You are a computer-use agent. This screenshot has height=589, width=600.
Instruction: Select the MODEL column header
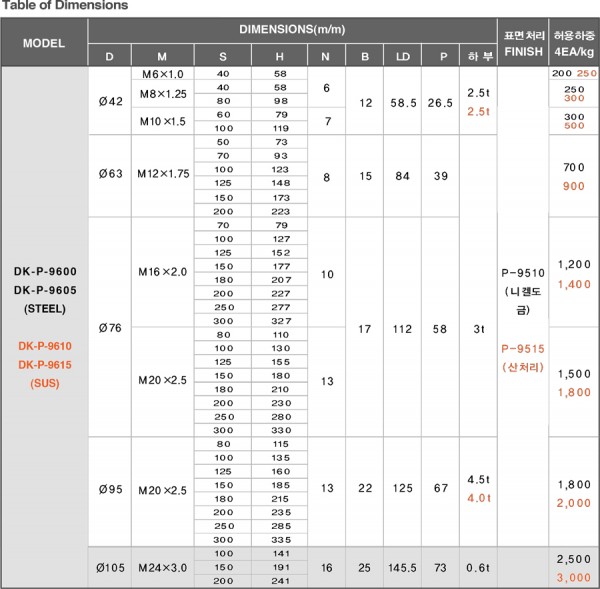pyautogui.click(x=44, y=44)
